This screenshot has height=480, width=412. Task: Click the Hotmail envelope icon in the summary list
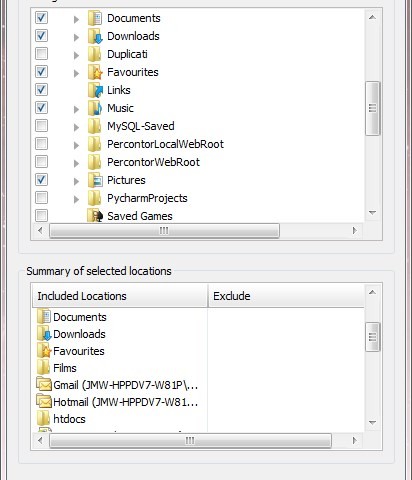44,401
